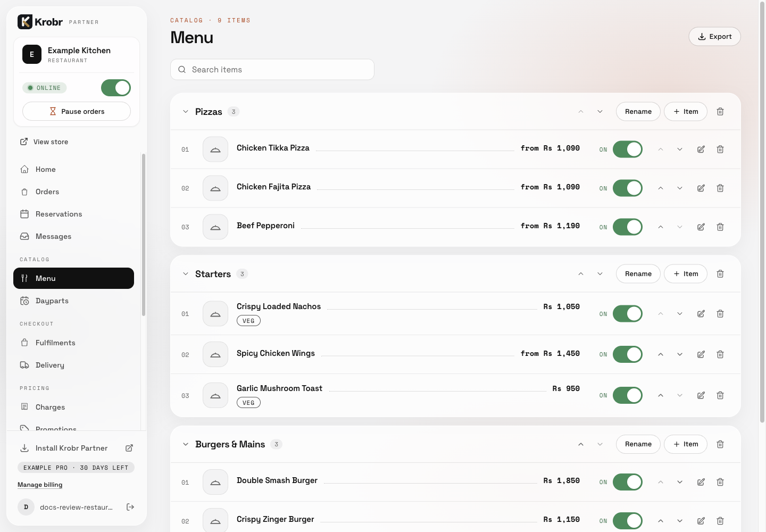
Task: Toggle Spicy Chicken Wings availability
Action: pos(628,354)
